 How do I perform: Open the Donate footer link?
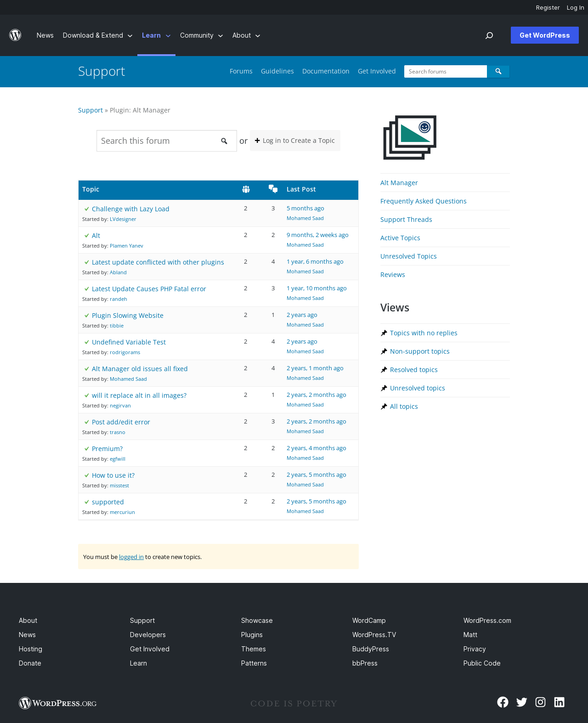pyautogui.click(x=30, y=663)
